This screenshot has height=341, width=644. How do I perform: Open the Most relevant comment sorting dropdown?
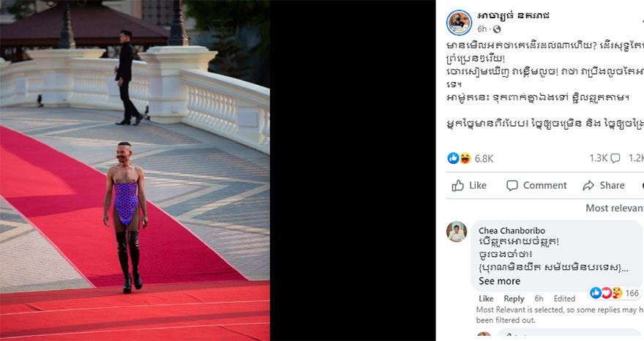pos(615,209)
